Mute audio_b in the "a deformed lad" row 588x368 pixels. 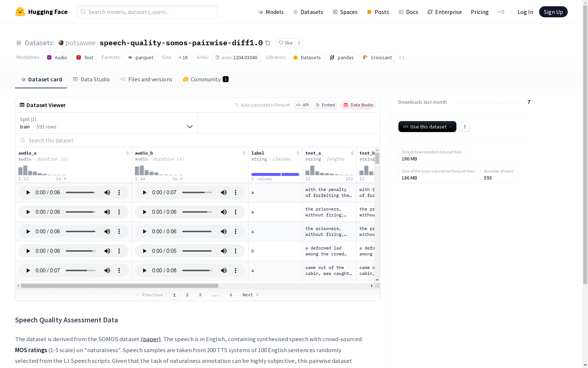224,251
